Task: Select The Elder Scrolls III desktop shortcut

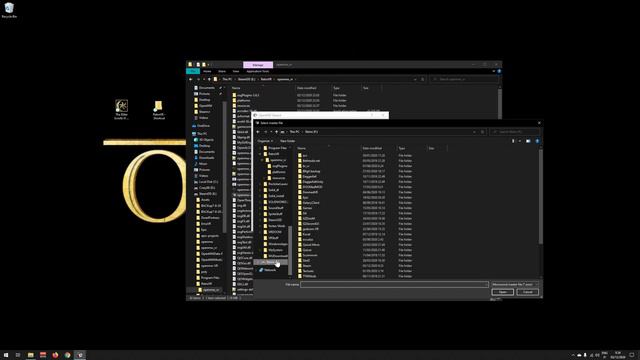Action: pyautogui.click(x=121, y=109)
